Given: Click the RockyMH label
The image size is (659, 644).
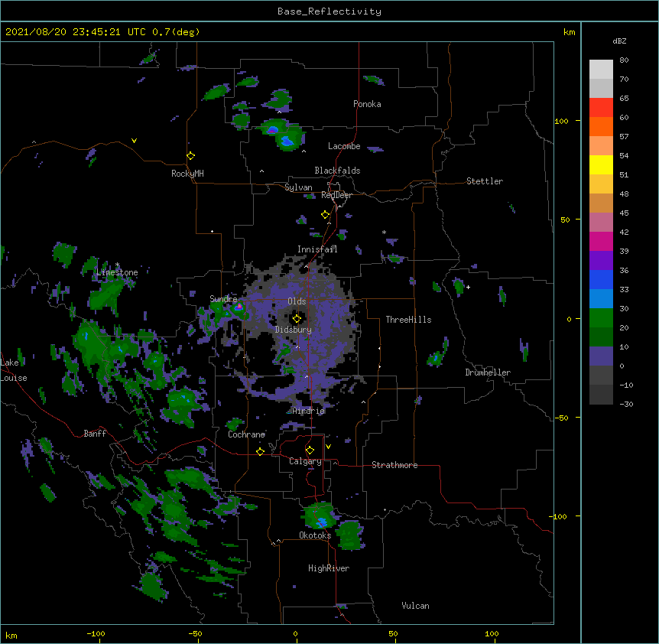Looking at the screenshot, I should pos(187,174).
